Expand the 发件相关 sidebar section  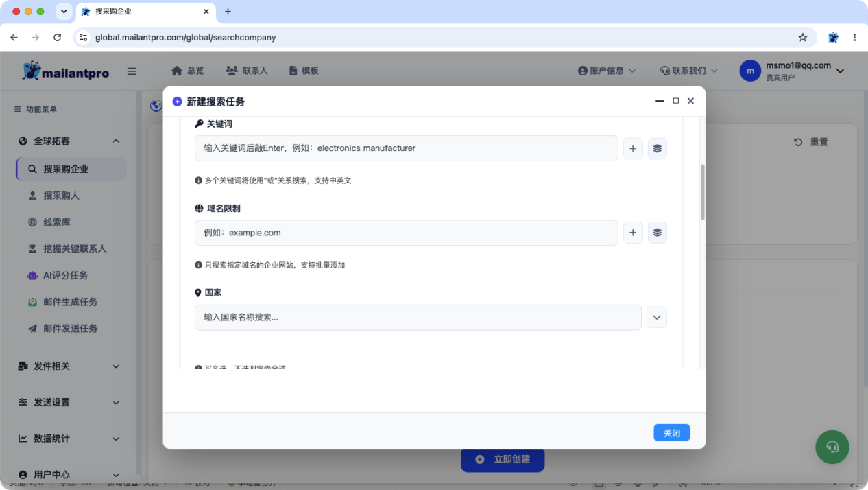tap(69, 366)
